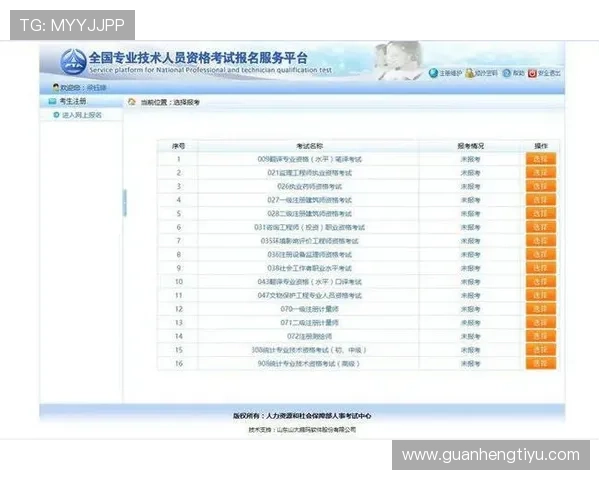
Task: Click 选择 for exam 071 二级注册计量师
Action: (x=540, y=322)
